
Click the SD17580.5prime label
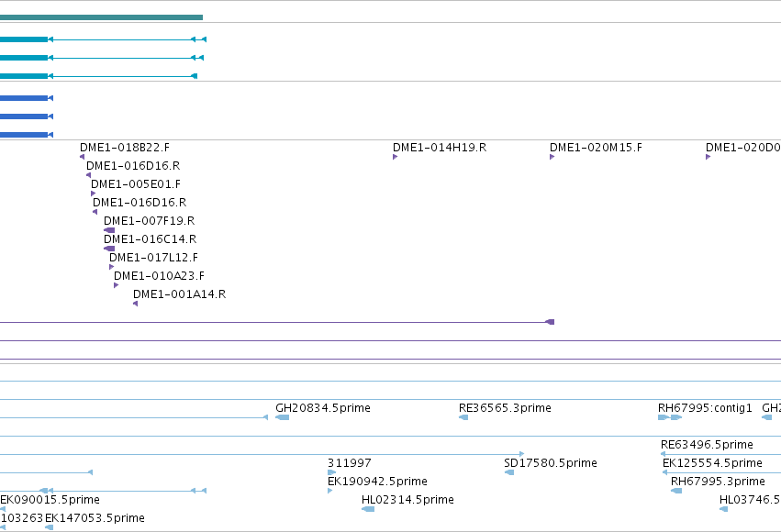pos(551,463)
